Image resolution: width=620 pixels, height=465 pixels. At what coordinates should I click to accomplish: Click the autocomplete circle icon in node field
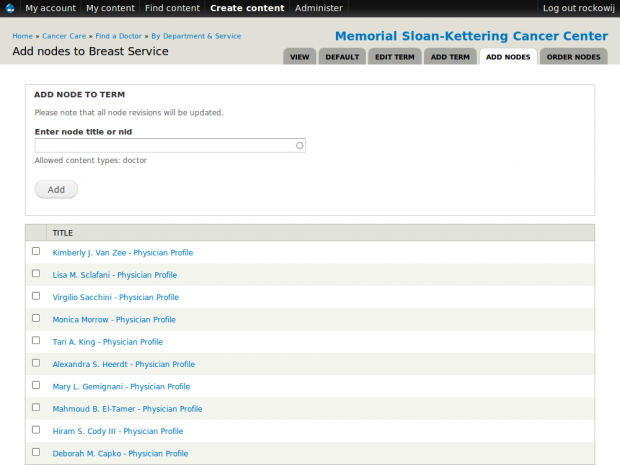pyautogui.click(x=299, y=145)
